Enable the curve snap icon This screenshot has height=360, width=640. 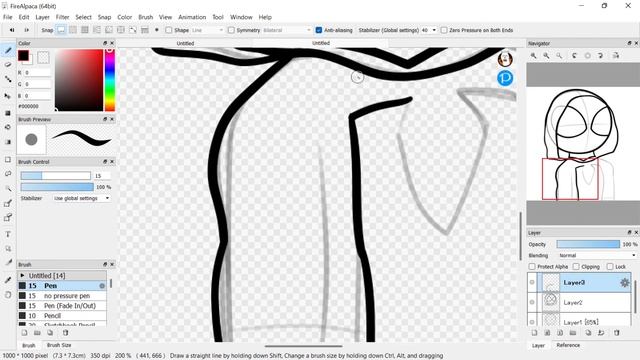click(x=133, y=30)
